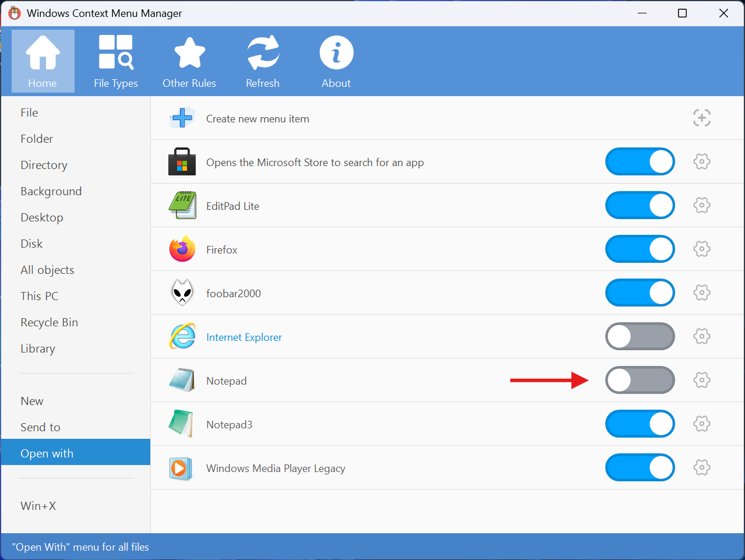Select File in the sidebar
The image size is (745, 560).
(76, 112)
